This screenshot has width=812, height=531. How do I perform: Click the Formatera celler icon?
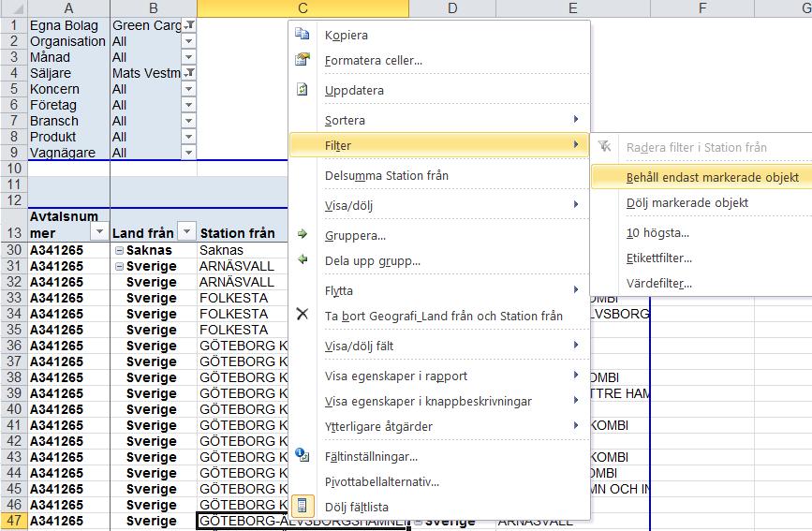[x=302, y=60]
